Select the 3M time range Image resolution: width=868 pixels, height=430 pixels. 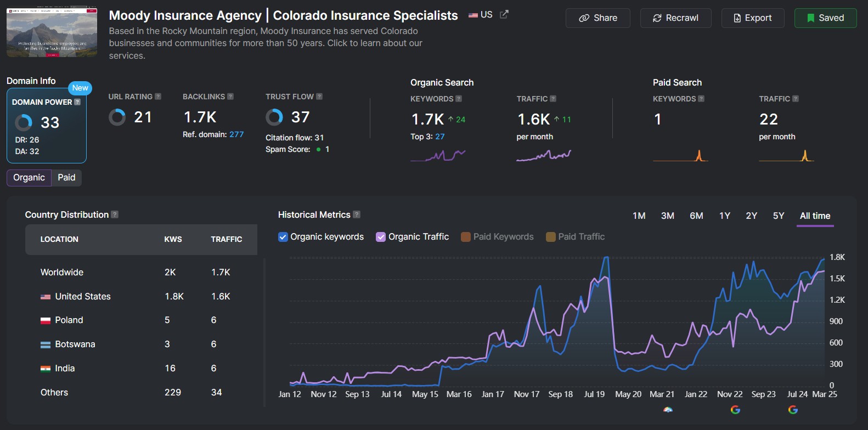coord(668,216)
